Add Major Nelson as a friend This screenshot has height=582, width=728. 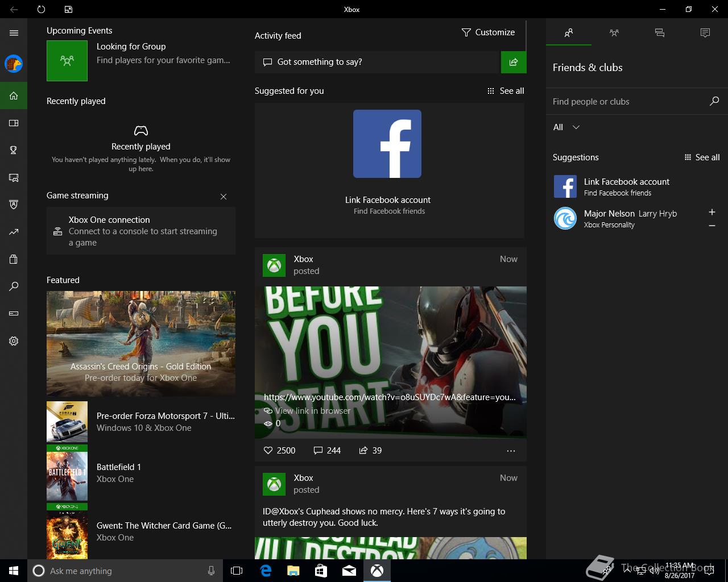click(712, 212)
